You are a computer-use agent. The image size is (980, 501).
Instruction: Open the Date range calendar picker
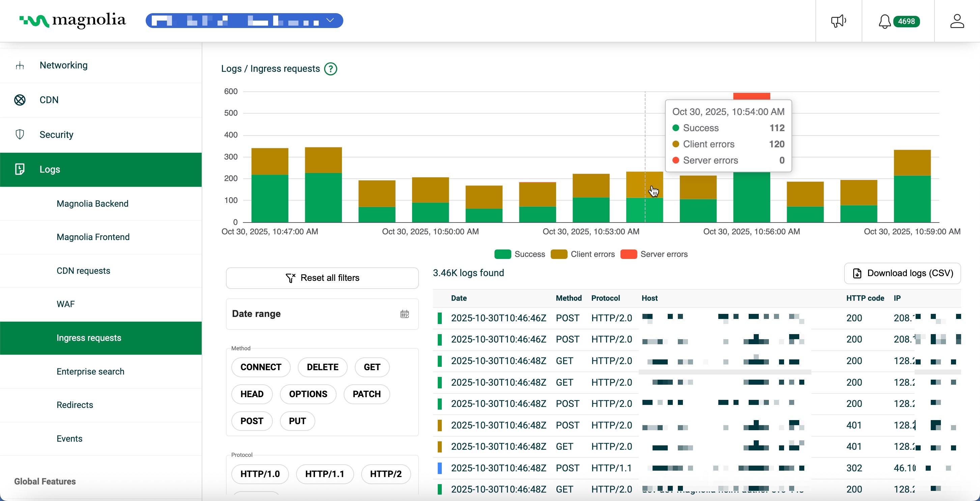(x=404, y=314)
